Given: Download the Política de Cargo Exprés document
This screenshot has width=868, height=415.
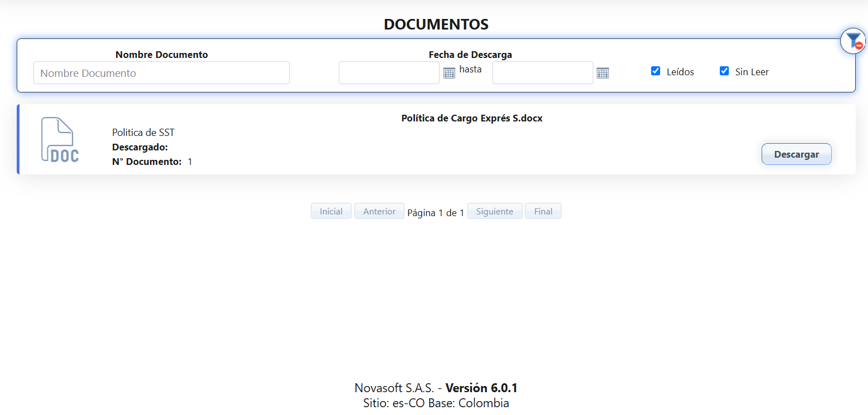Looking at the screenshot, I should tap(797, 154).
